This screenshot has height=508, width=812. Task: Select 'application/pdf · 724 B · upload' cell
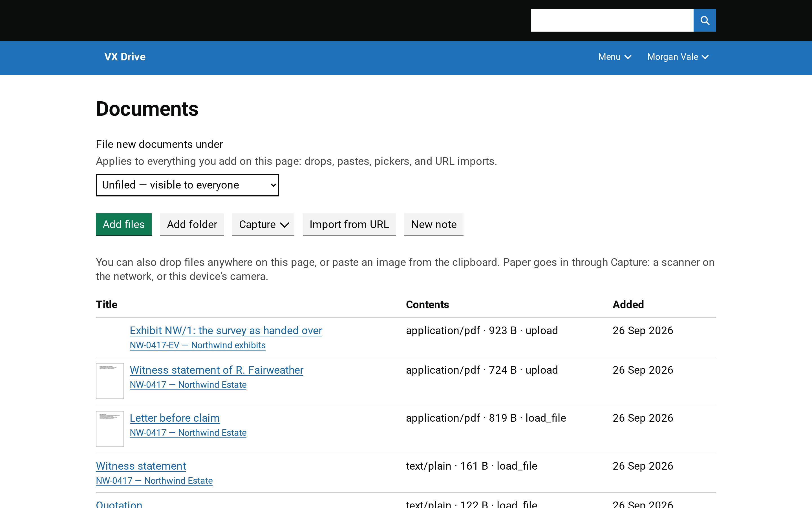(482, 370)
